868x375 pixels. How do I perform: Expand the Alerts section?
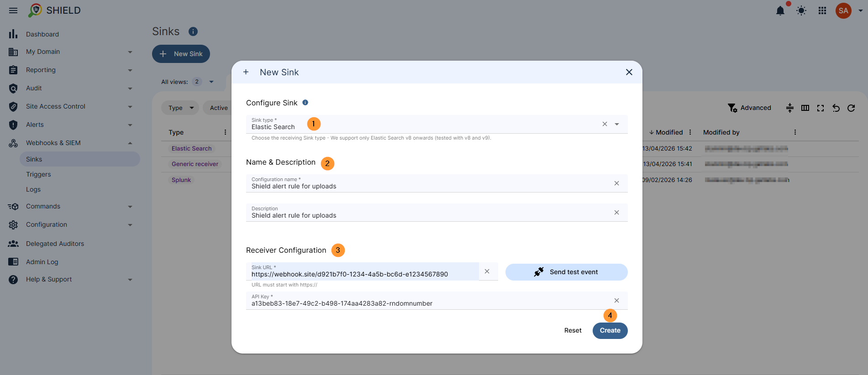coord(130,125)
